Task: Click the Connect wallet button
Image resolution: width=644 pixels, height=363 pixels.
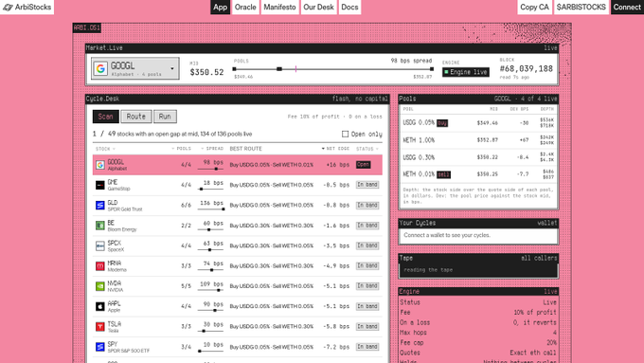Action: [x=627, y=7]
